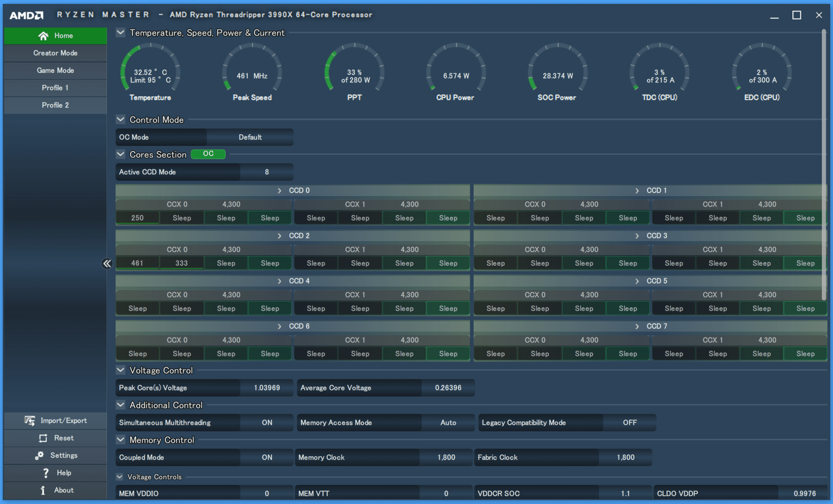Image resolution: width=833 pixels, height=504 pixels.
Task: Toggle the OC indicator in Cores Section
Action: click(x=208, y=154)
